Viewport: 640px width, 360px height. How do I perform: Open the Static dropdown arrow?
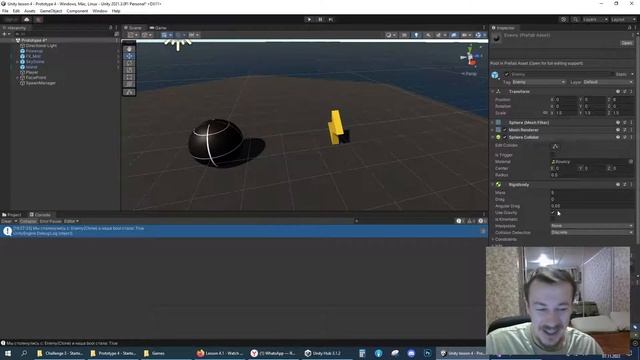click(x=632, y=74)
